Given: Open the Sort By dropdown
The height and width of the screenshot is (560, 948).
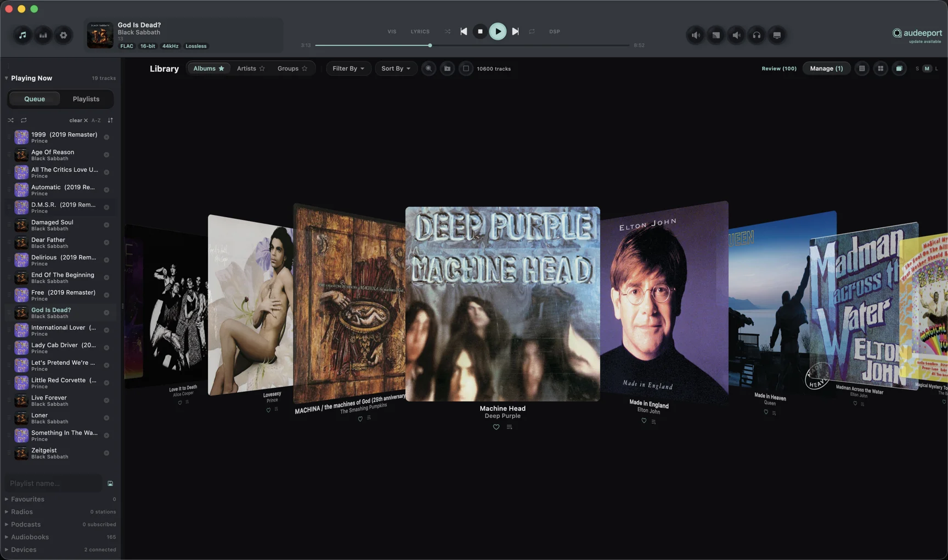Looking at the screenshot, I should (x=396, y=69).
